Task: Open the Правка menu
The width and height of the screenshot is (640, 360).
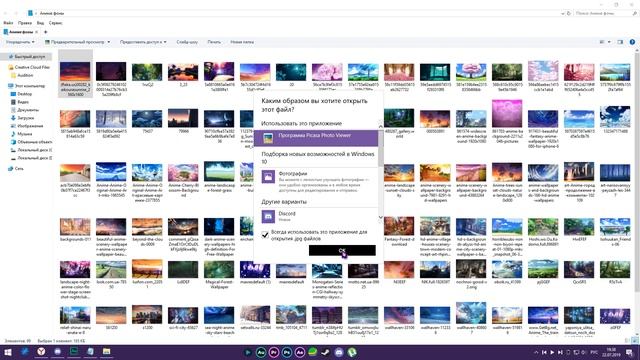Action: coord(25,23)
